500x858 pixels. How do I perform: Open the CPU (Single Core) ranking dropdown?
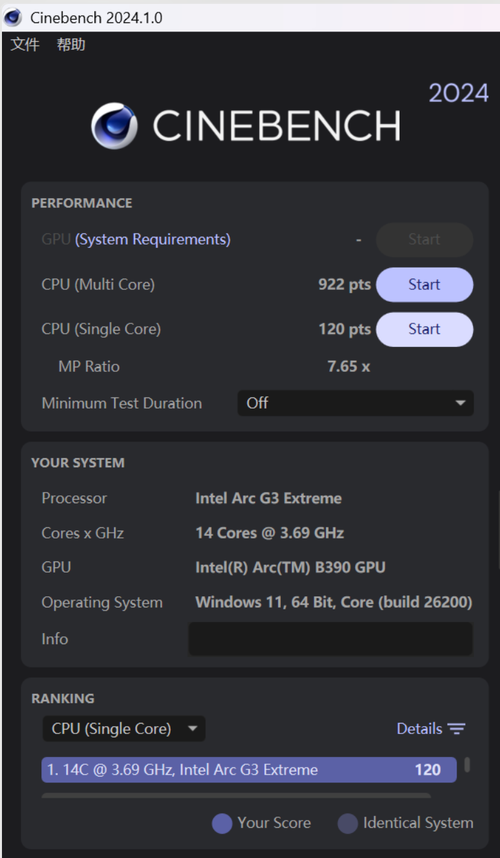pyautogui.click(x=124, y=728)
